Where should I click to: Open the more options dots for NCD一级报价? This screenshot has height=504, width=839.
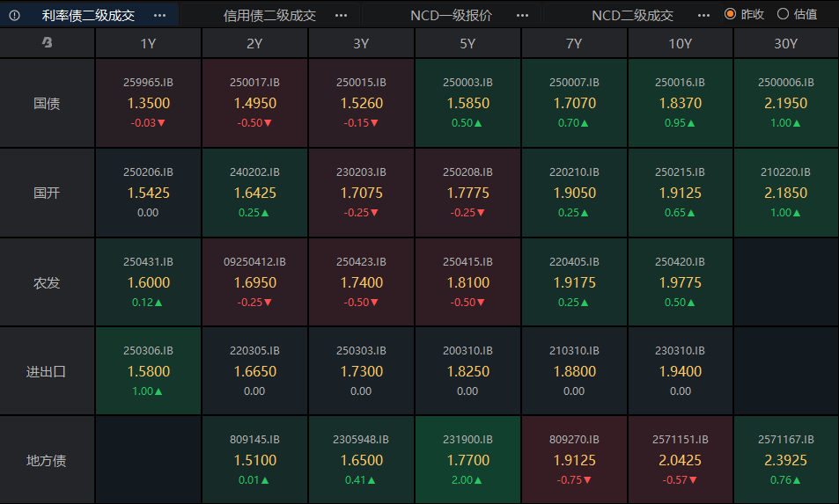[x=522, y=15]
